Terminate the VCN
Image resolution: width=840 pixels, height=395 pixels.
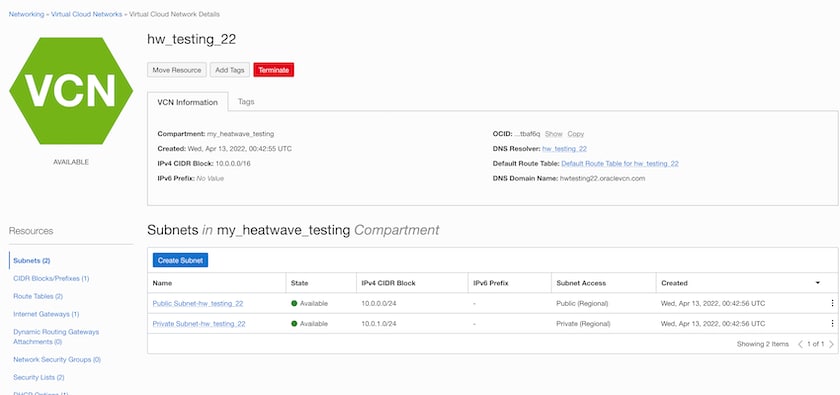[x=274, y=70]
